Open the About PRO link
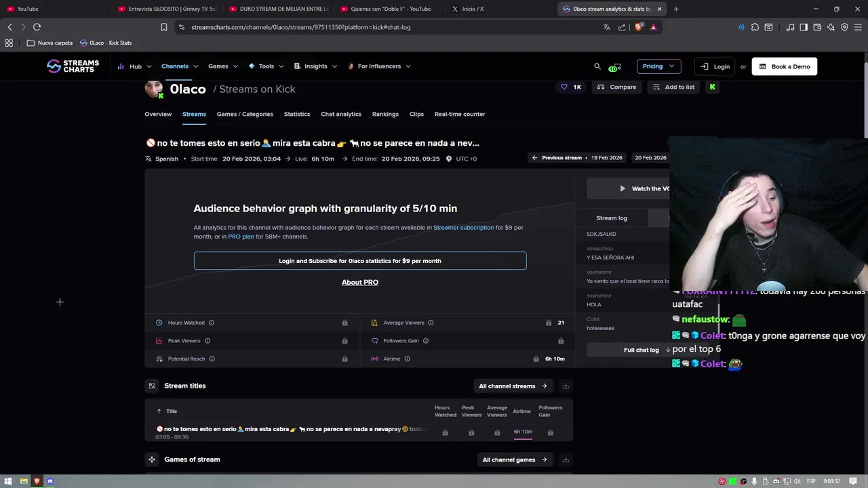The width and height of the screenshot is (868, 488). (360, 282)
